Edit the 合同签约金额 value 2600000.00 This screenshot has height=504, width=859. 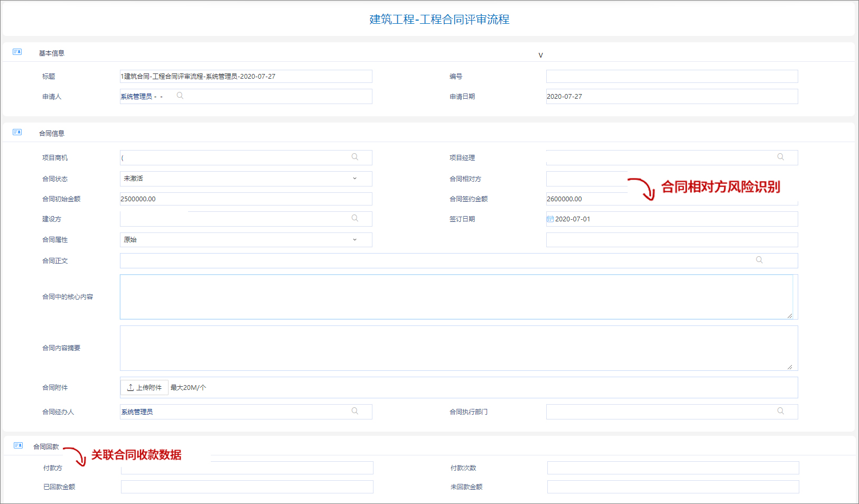[x=672, y=199]
